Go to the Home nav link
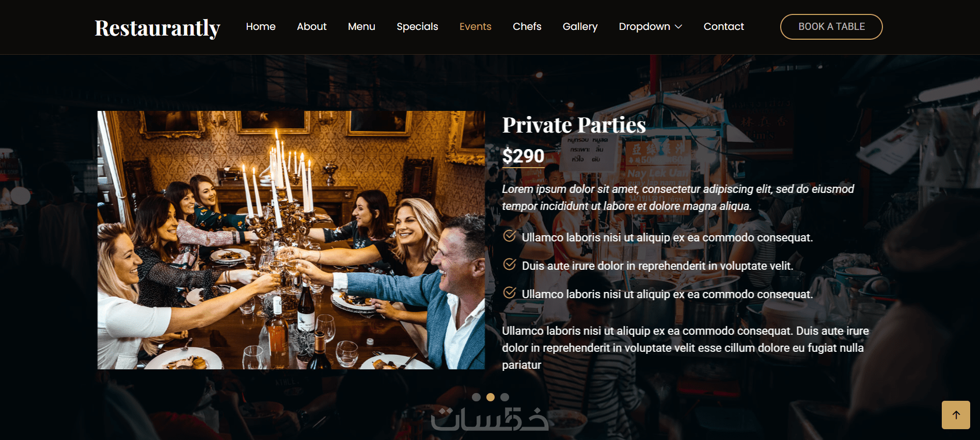980x440 pixels. tap(261, 26)
